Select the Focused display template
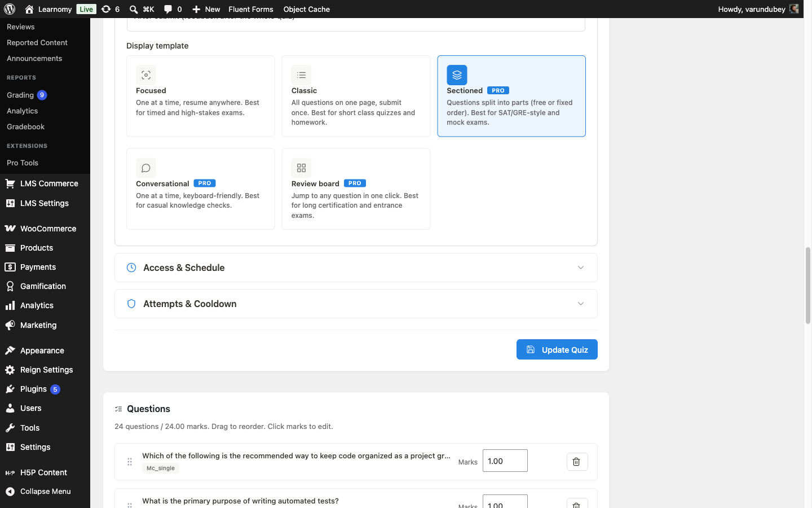The image size is (812, 508). [200, 96]
